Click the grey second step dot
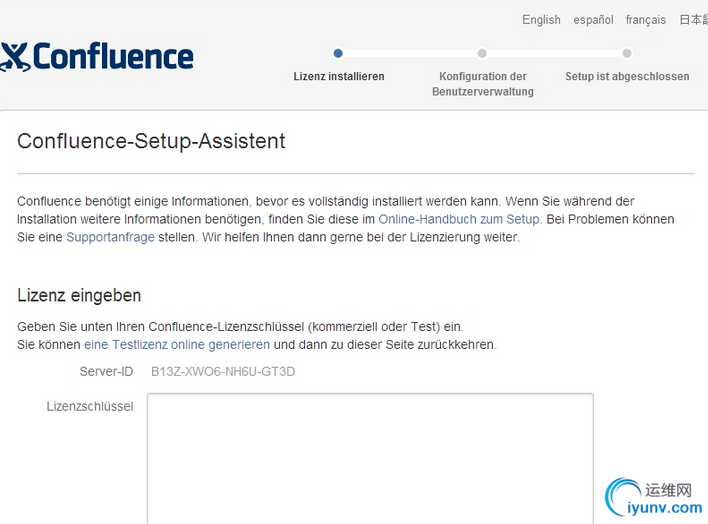708x524 pixels. (x=482, y=53)
